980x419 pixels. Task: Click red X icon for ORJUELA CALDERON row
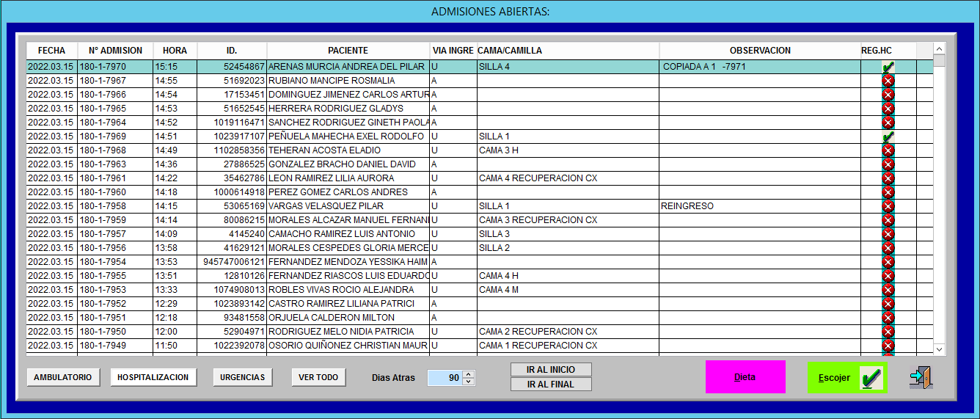(x=888, y=318)
